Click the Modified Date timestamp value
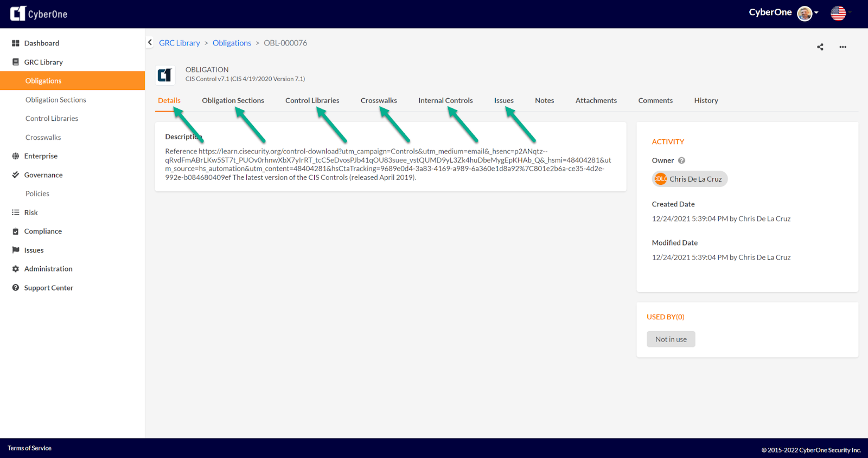The width and height of the screenshot is (868, 458). 721,257
